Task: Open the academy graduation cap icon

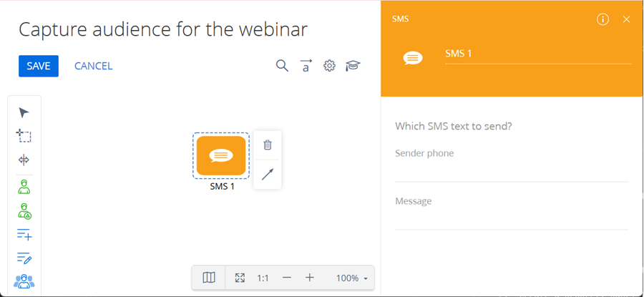Action: [x=353, y=66]
